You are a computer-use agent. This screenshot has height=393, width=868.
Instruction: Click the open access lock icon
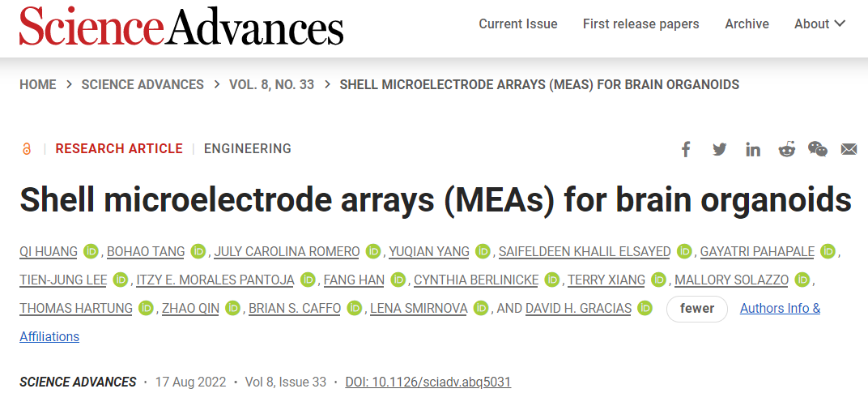click(x=27, y=148)
